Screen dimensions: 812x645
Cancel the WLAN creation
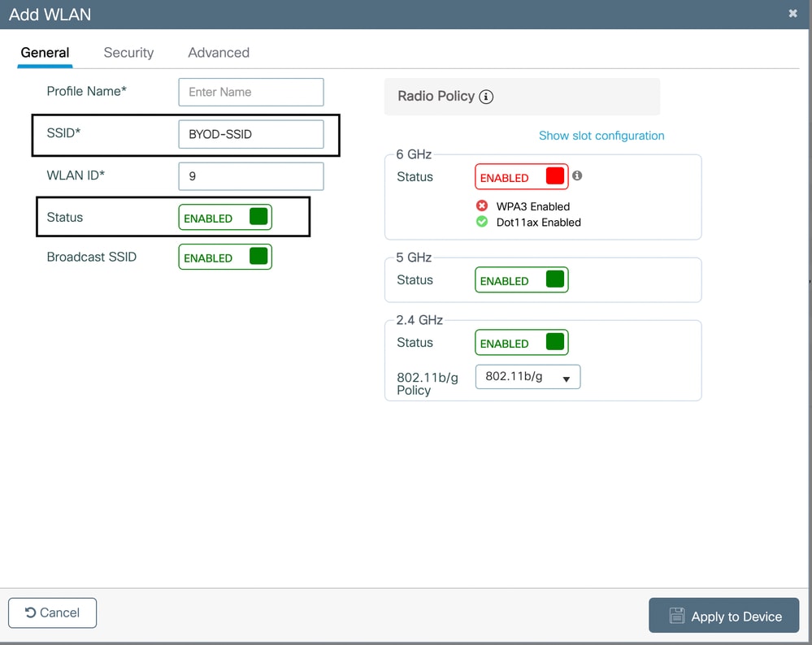click(x=52, y=613)
